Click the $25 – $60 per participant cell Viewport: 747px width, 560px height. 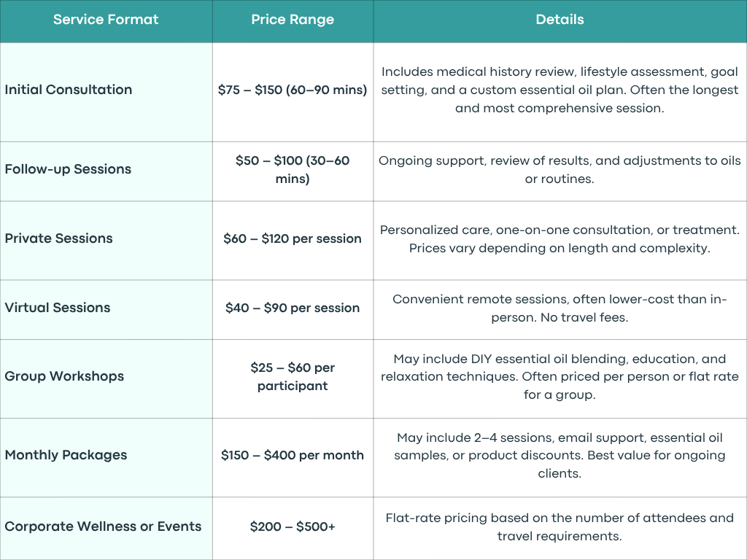coord(293,377)
